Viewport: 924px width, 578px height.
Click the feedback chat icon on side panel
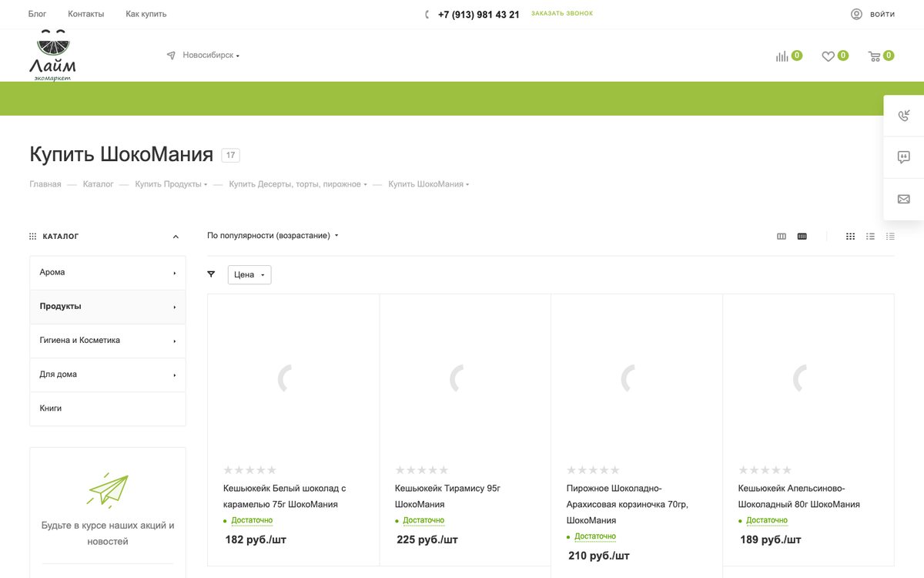tap(904, 157)
